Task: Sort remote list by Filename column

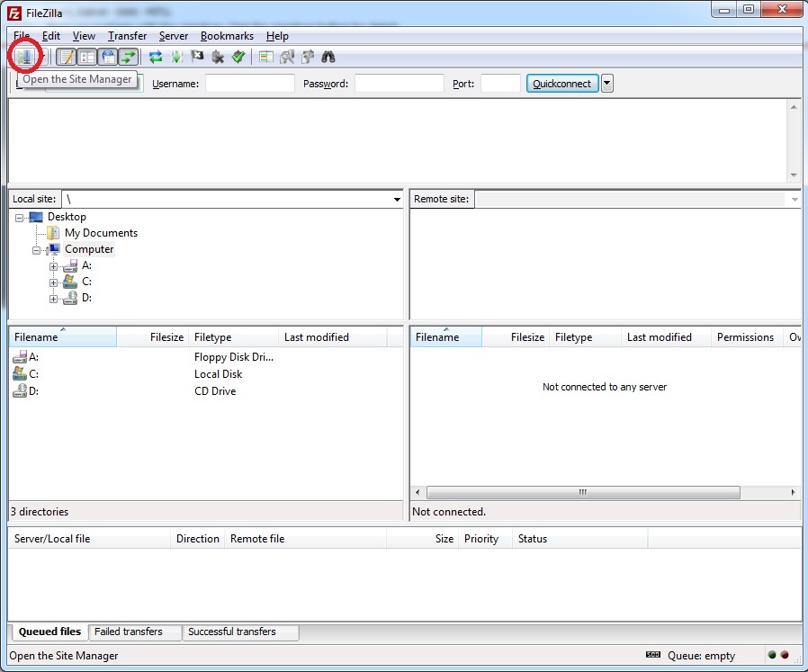Action: pyautogui.click(x=446, y=337)
